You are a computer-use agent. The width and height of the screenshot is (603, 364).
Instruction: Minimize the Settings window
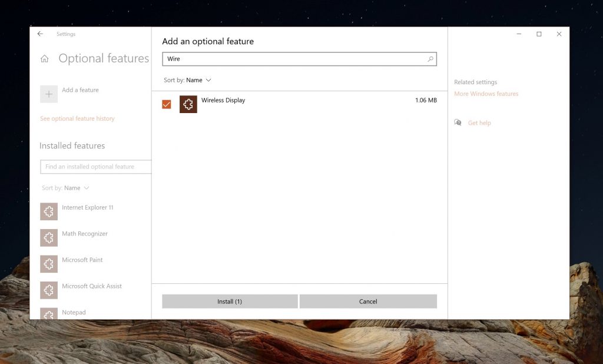[519, 34]
